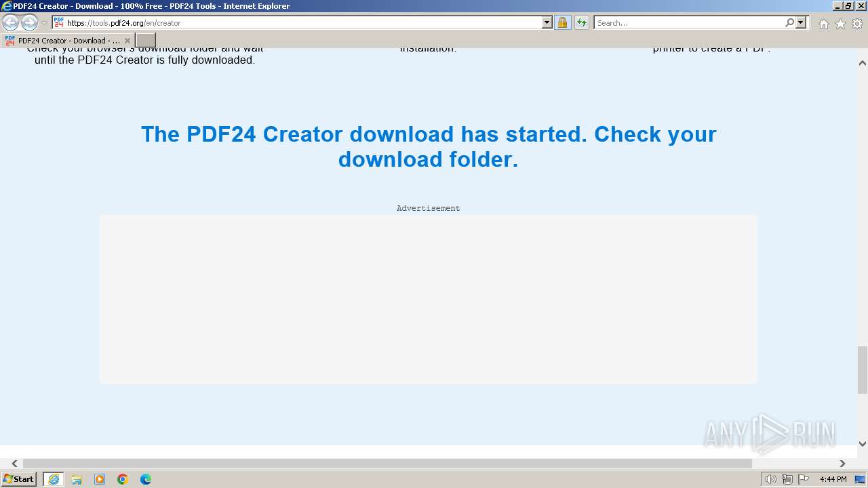Image resolution: width=868 pixels, height=488 pixels.
Task: Go to the Home page icon
Action: (x=823, y=24)
